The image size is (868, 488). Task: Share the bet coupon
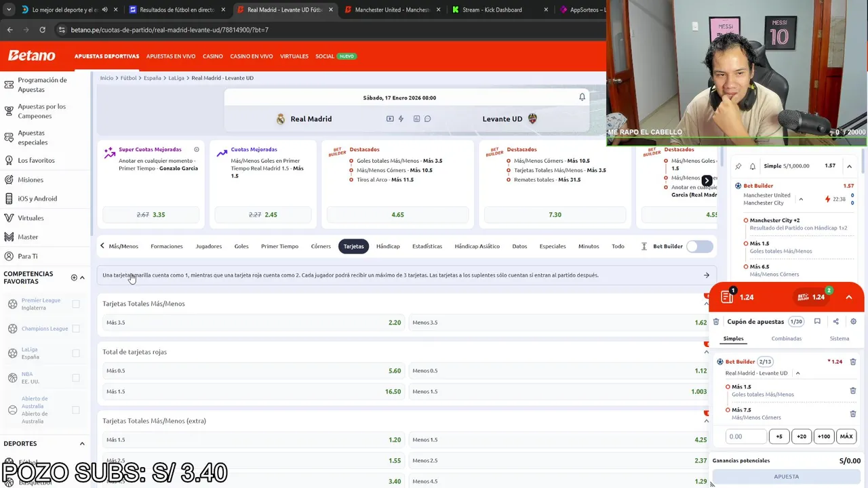pos(835,321)
